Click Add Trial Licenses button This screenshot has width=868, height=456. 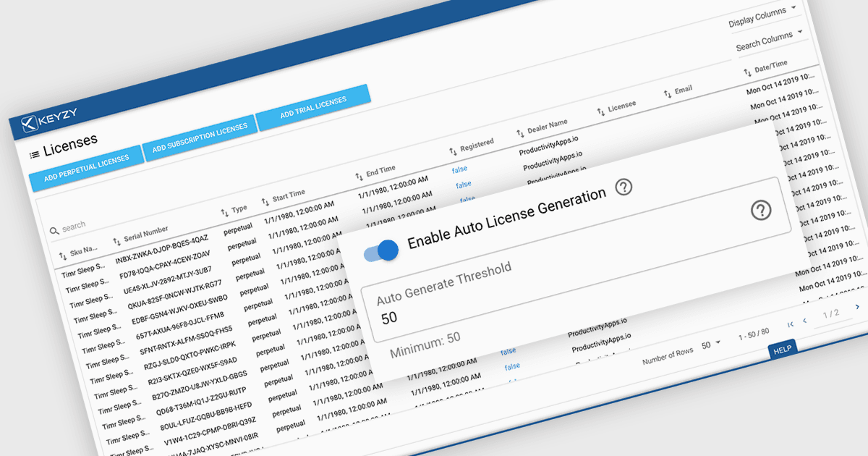(x=313, y=107)
